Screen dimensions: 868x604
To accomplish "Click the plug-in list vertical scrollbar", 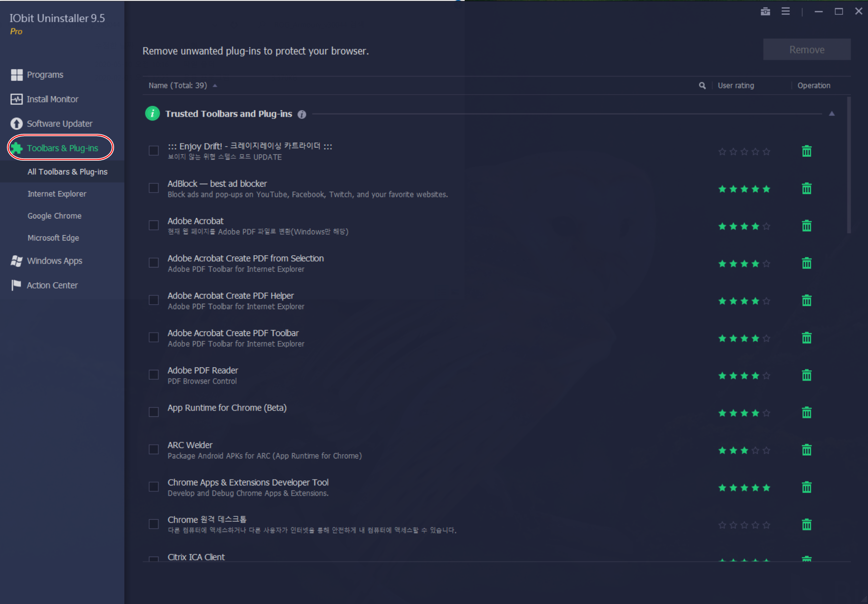I will click(x=849, y=165).
